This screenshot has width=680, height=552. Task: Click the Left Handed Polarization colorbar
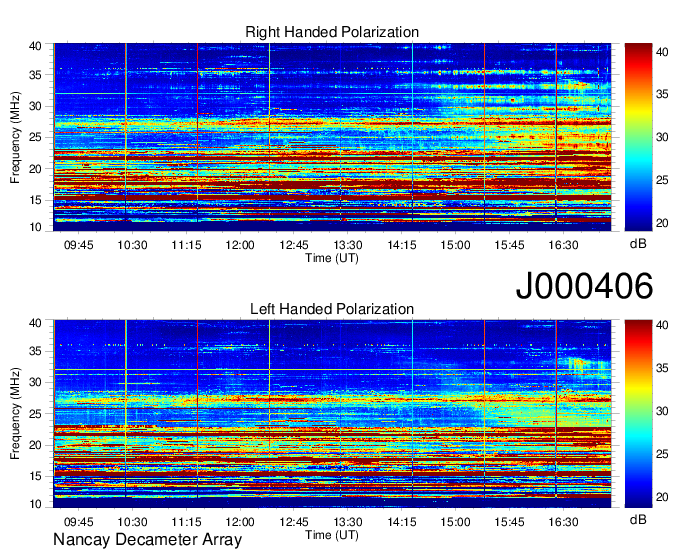pyautogui.click(x=638, y=414)
